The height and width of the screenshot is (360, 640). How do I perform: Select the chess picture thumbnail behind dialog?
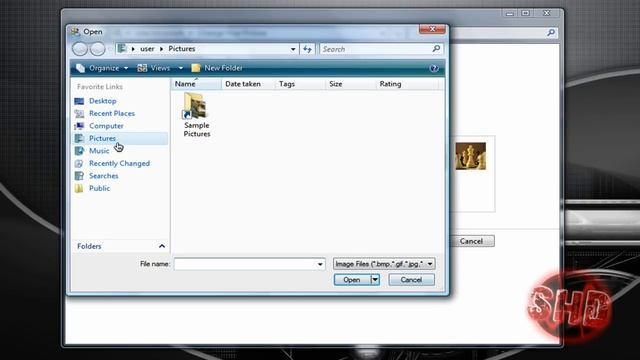coord(471,156)
